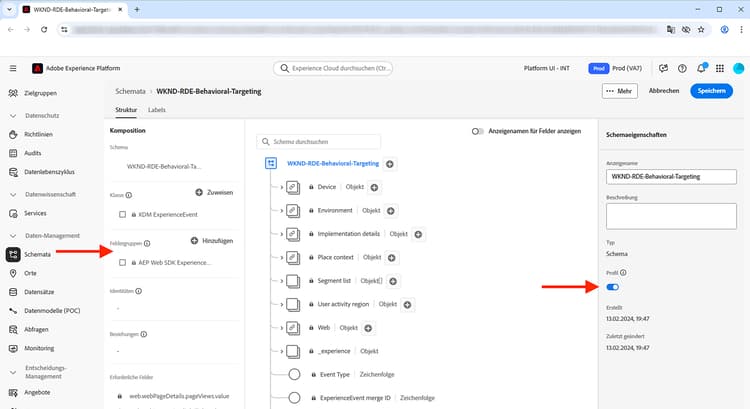Click the plus icon next to Web
750x409 pixels.
click(x=368, y=328)
